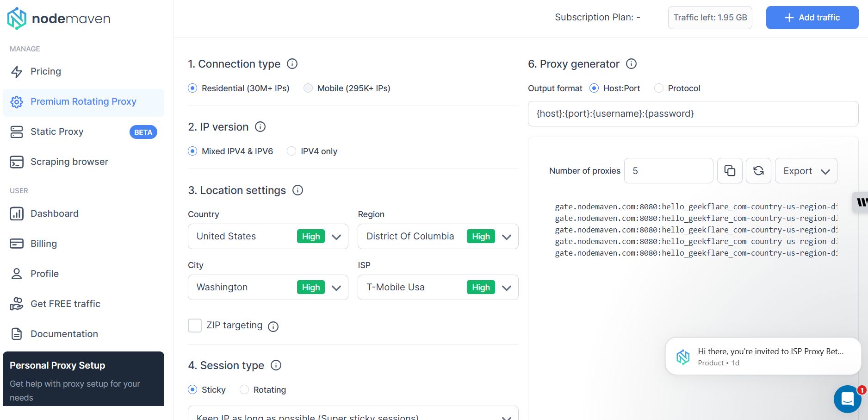
Task: Choose the IPV4 only option
Action: [291, 151]
